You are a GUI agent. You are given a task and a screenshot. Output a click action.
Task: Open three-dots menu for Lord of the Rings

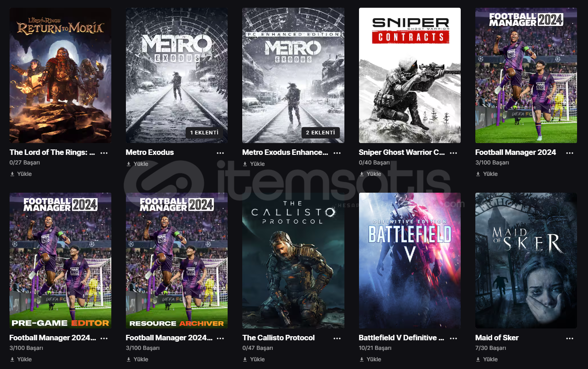[104, 153]
